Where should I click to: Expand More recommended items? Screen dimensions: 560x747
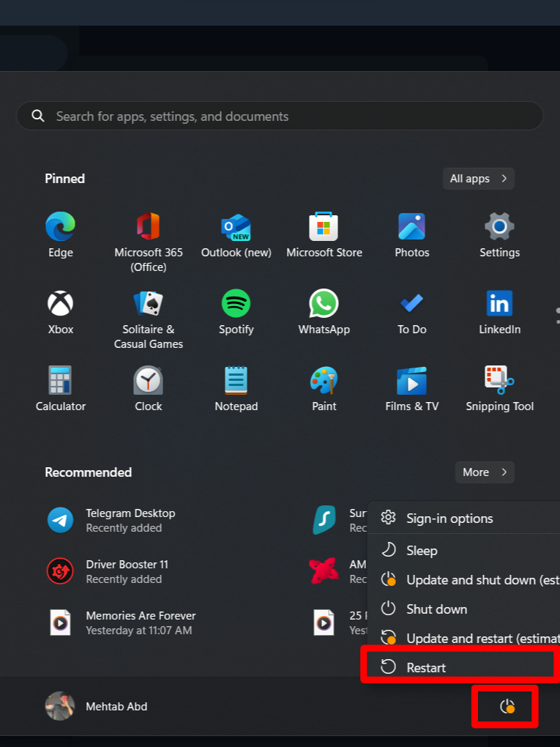(x=485, y=472)
